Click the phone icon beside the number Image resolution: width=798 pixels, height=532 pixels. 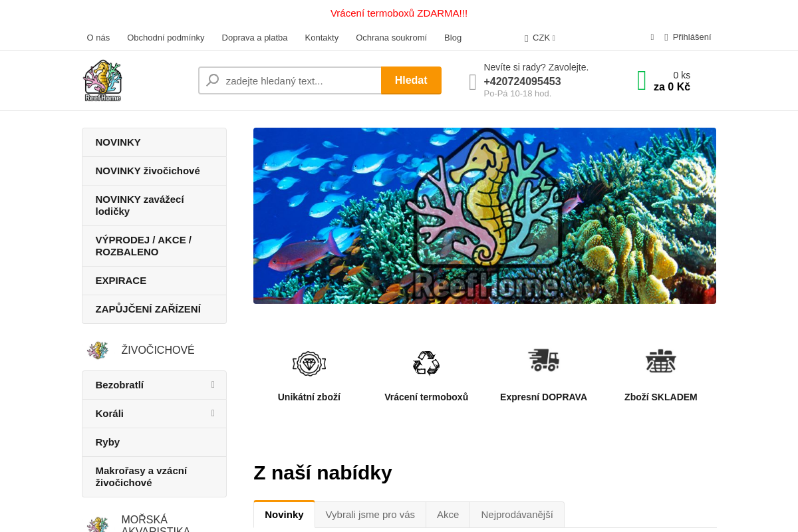tap(473, 82)
